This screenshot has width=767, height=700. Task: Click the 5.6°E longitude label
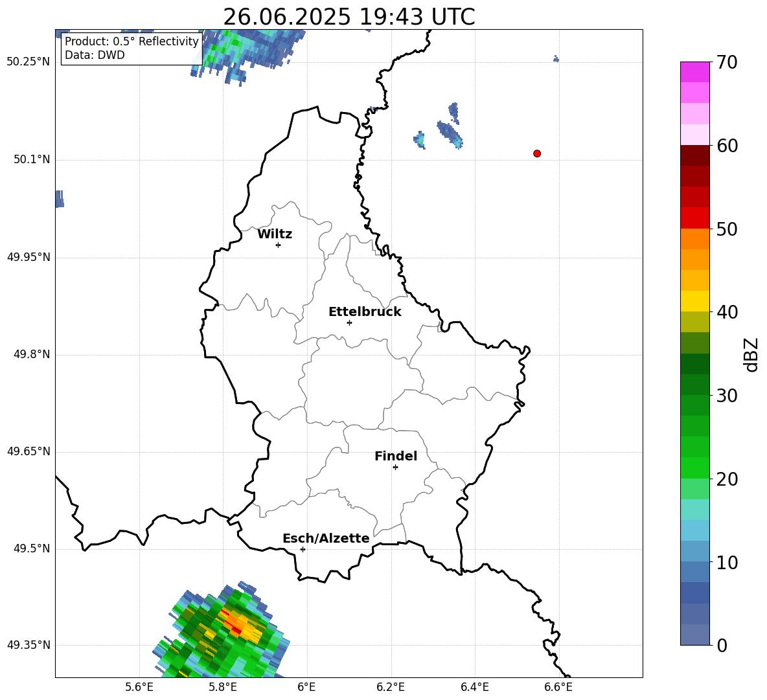tap(139, 687)
